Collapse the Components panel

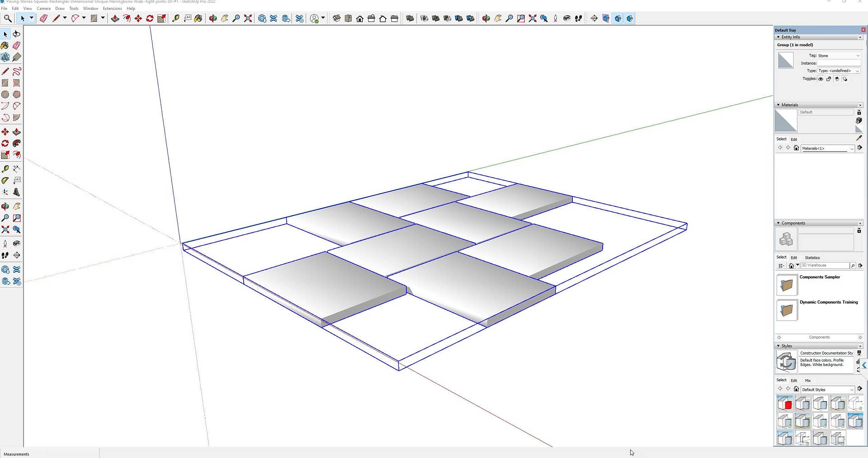778,223
